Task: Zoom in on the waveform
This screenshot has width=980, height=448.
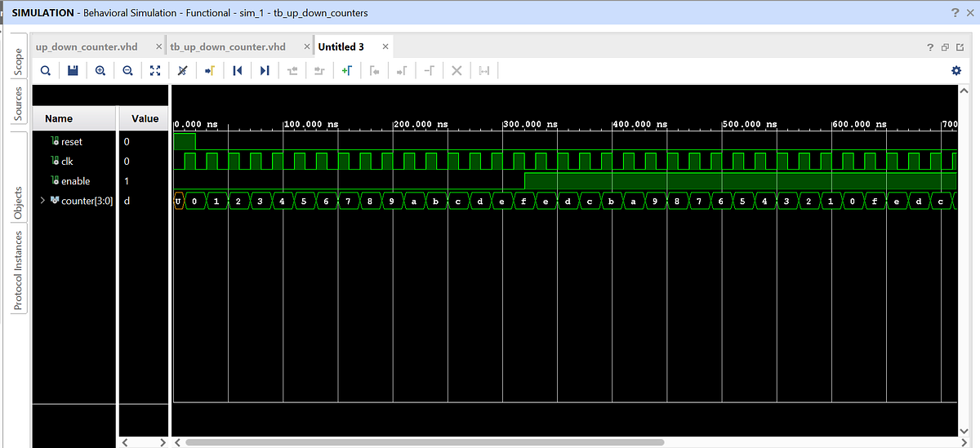Action: pos(100,71)
